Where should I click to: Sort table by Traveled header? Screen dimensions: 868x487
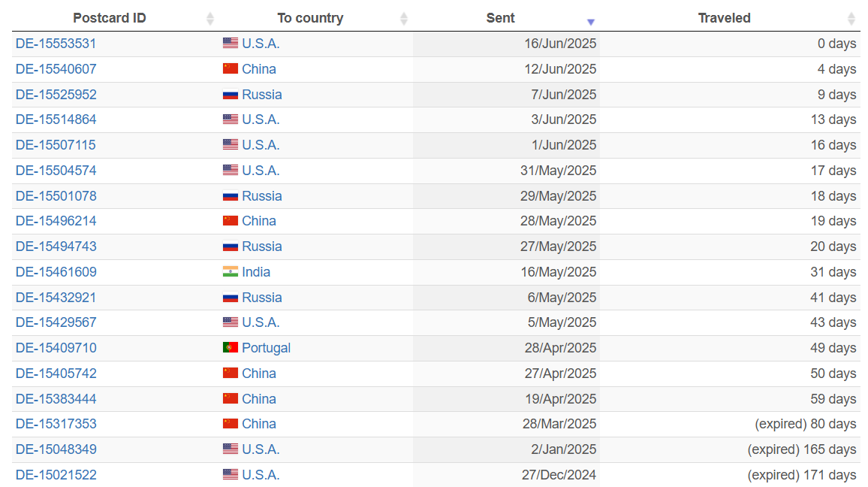(x=724, y=18)
